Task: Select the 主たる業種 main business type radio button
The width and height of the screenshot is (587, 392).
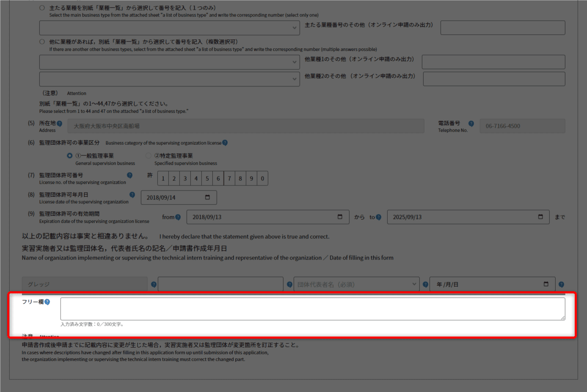Action: click(x=42, y=8)
